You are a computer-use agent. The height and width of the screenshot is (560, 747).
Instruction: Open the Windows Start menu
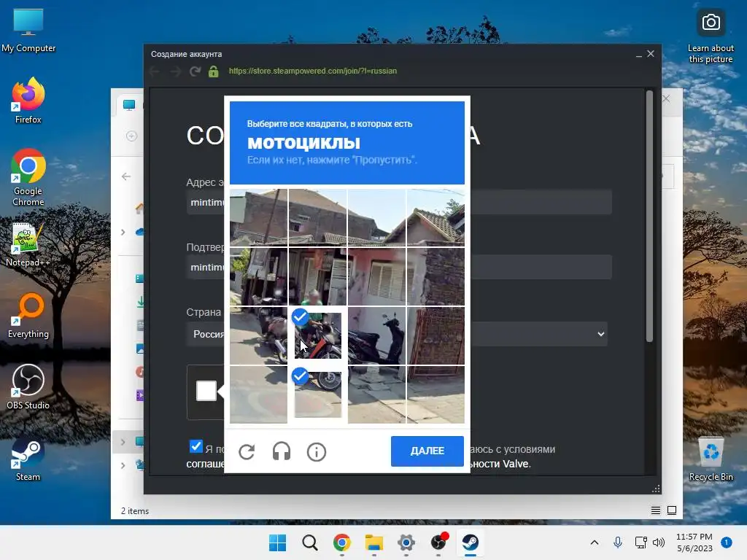click(x=278, y=542)
